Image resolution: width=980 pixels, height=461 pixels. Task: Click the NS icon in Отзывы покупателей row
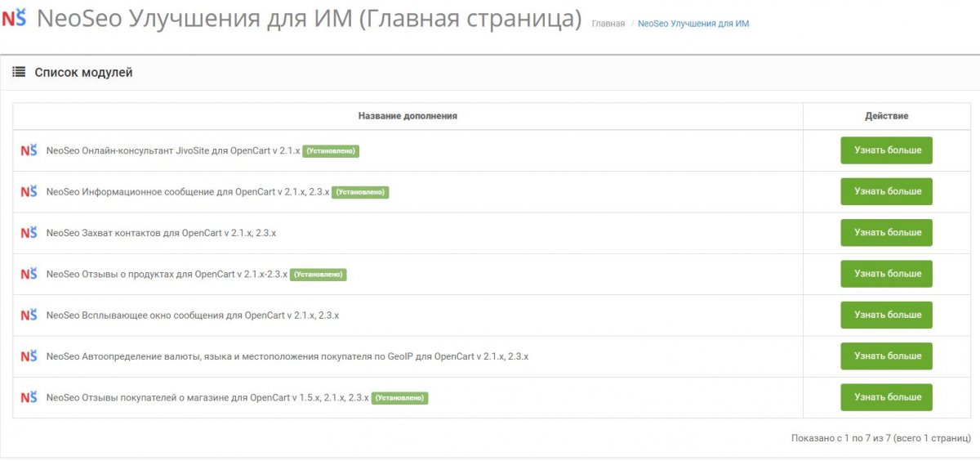click(29, 397)
